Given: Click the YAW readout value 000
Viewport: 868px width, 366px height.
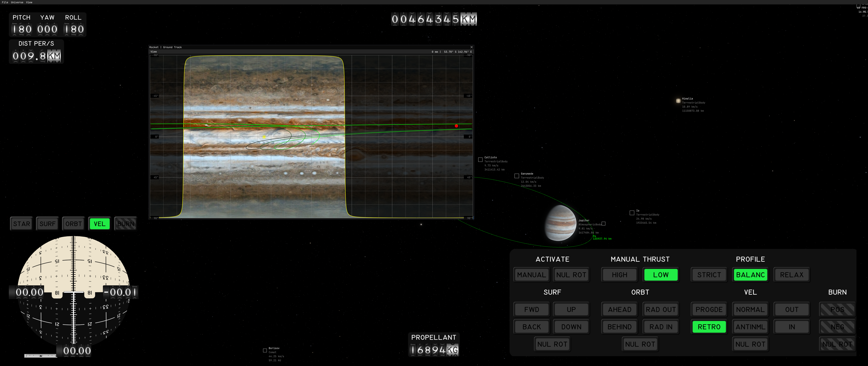Looking at the screenshot, I should (47, 29).
